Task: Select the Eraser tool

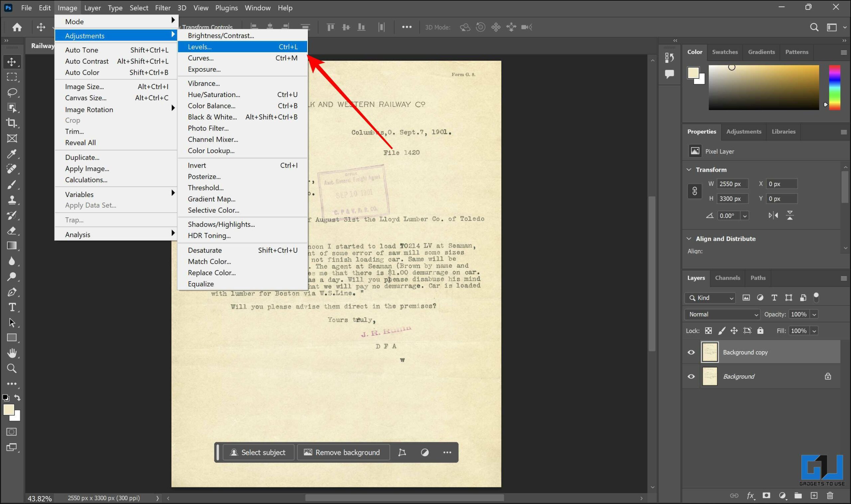Action: click(x=12, y=231)
